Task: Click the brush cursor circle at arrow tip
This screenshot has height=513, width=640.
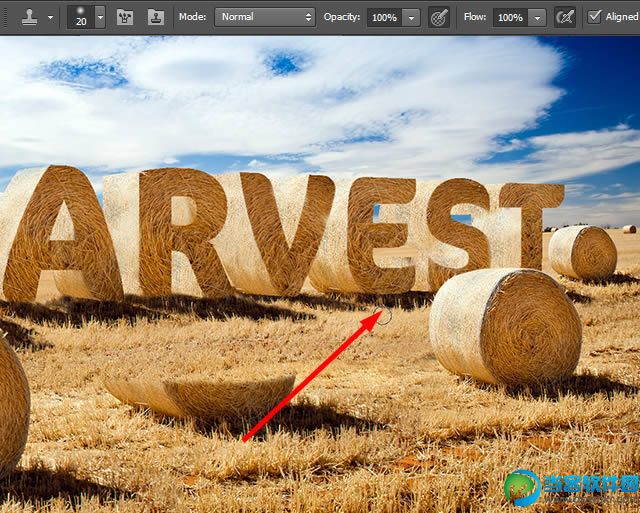Action: click(384, 317)
